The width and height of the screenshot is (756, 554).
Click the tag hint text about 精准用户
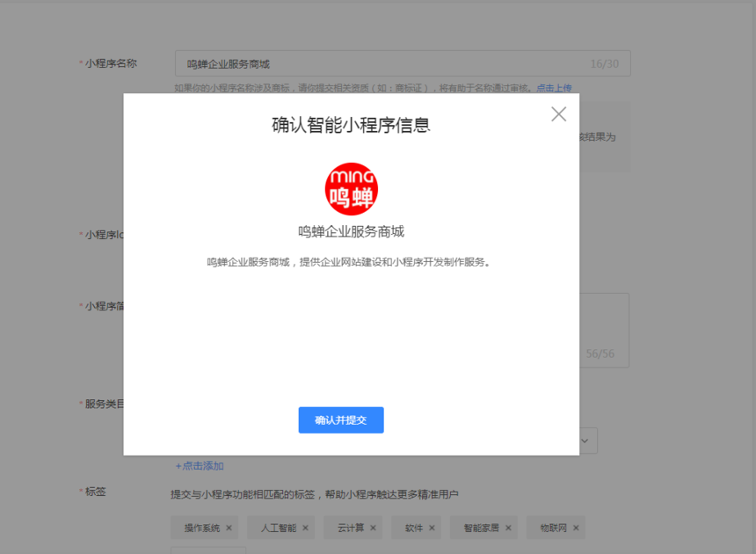(x=315, y=494)
